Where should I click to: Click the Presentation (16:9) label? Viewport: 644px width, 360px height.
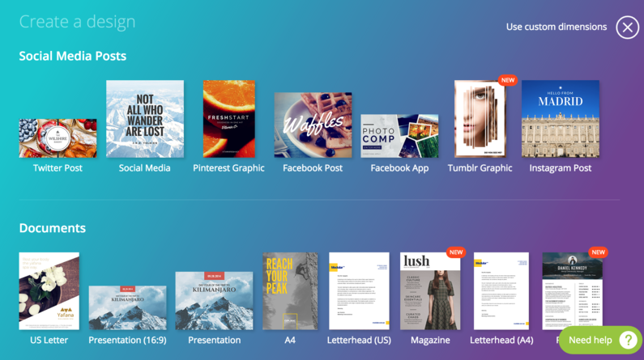pos(127,341)
